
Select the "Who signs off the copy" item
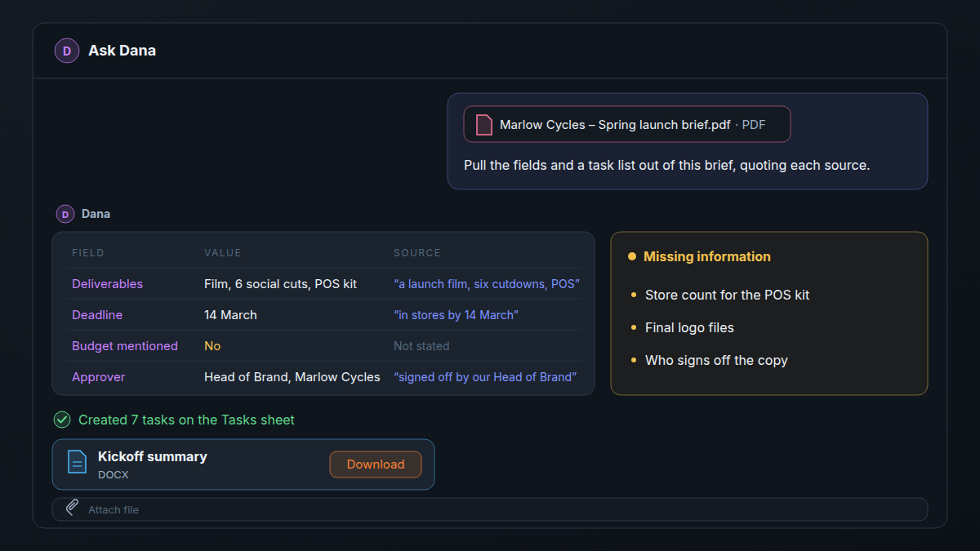(x=716, y=360)
